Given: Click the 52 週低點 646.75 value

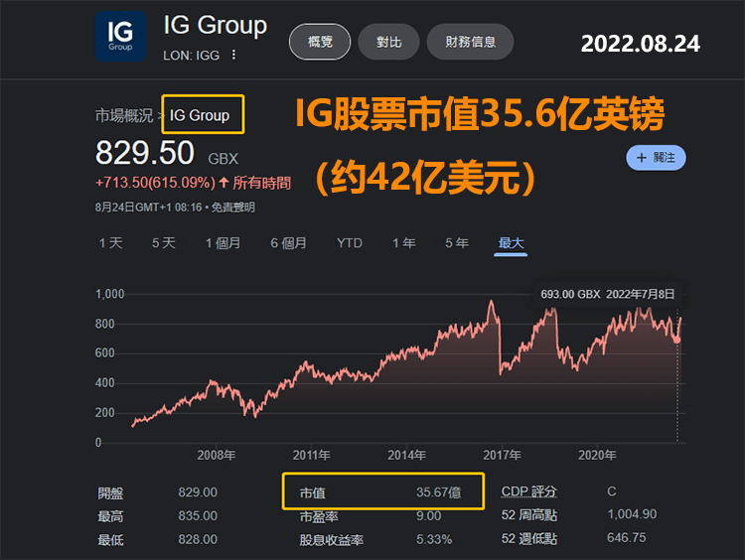Looking at the screenshot, I should (626, 538).
